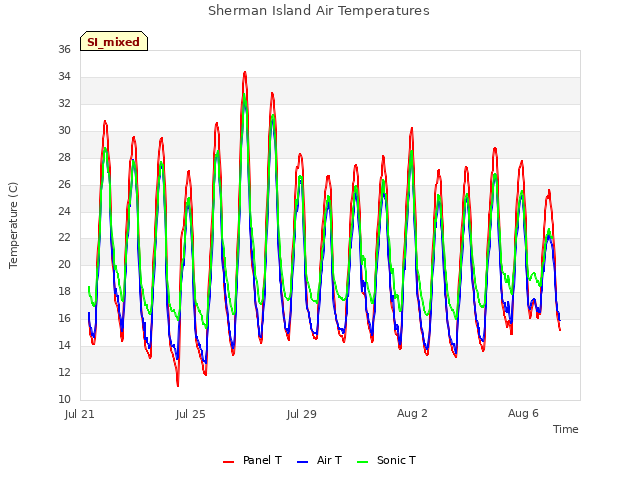Click the Jul 21 x-axis tick label
This screenshot has height=480, width=640.
80,414
